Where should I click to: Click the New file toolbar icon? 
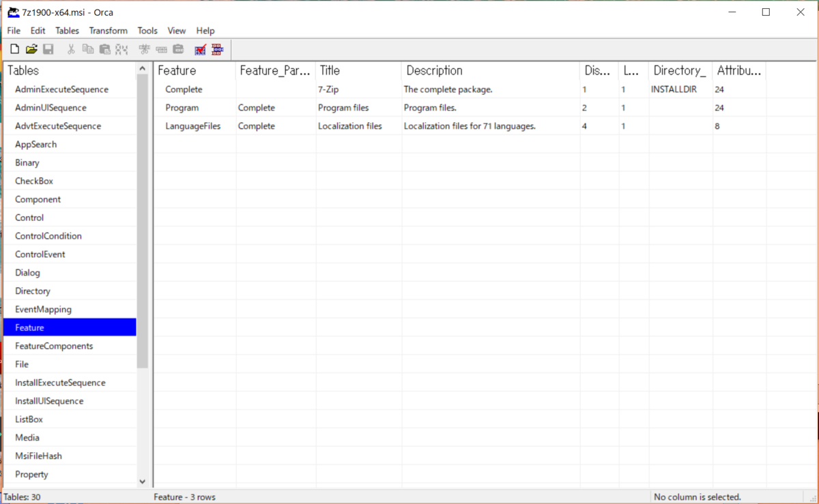[14, 49]
